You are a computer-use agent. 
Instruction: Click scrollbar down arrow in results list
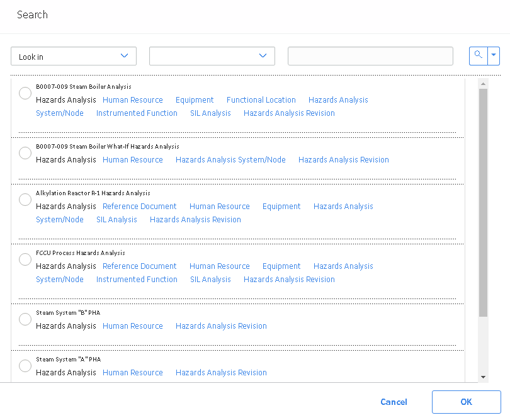point(483,377)
